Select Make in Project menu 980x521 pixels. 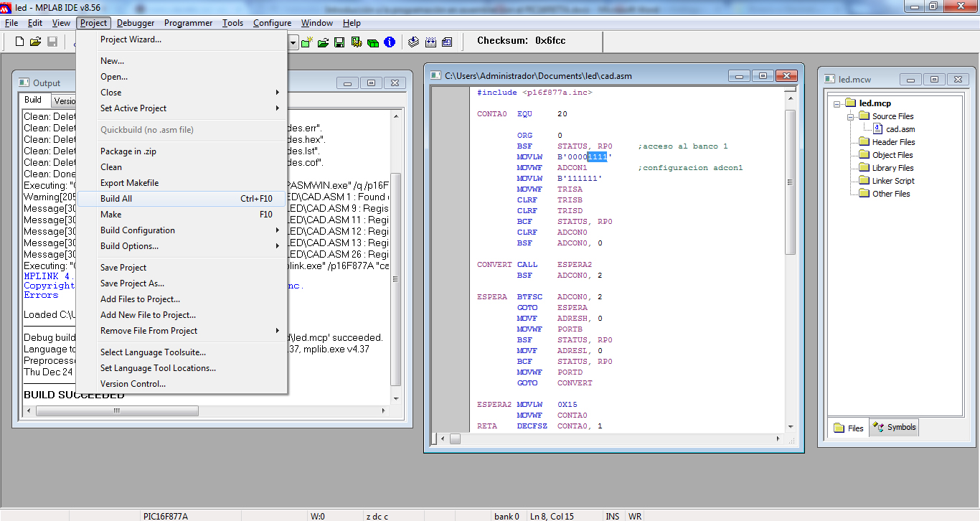point(182,215)
